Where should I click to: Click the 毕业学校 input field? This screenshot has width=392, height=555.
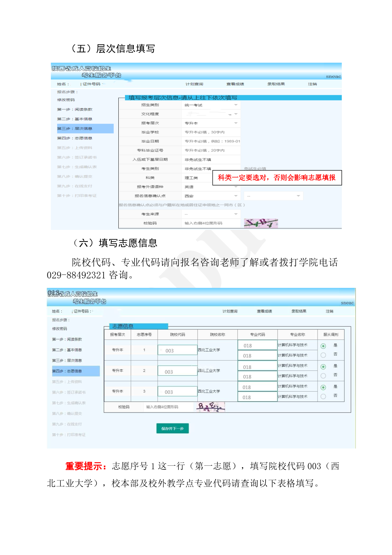tap(211, 132)
